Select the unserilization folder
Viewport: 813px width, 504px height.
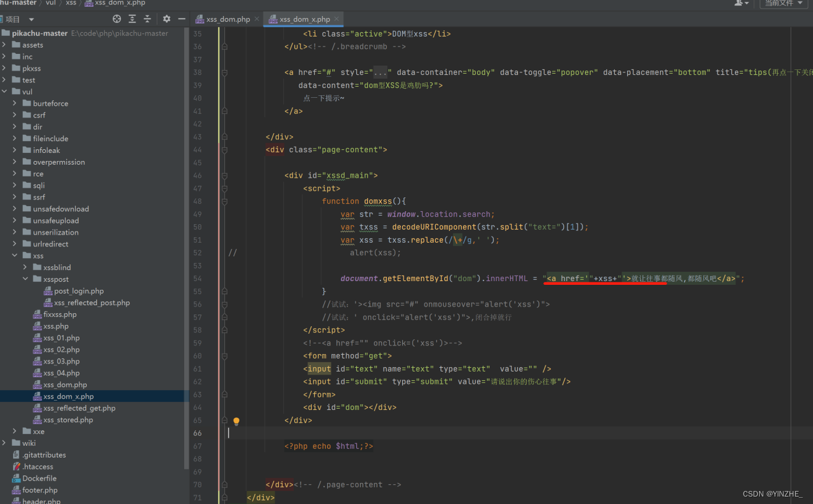click(56, 232)
